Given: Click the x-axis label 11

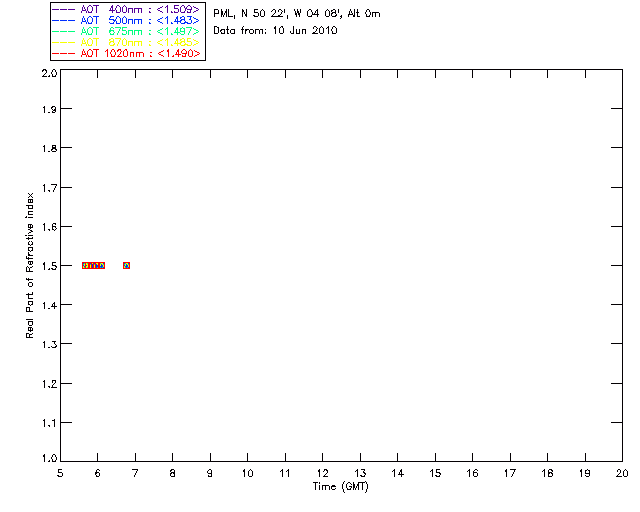Looking at the screenshot, I should [285, 473].
